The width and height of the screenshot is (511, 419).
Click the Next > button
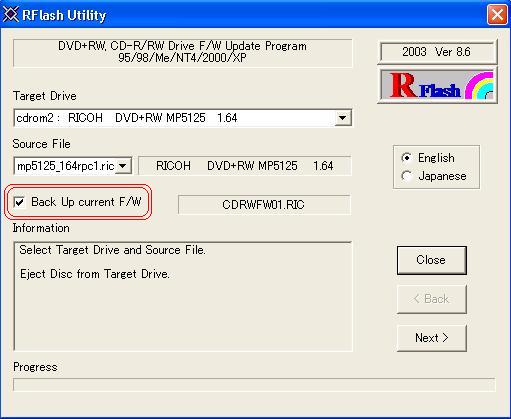[431, 338]
